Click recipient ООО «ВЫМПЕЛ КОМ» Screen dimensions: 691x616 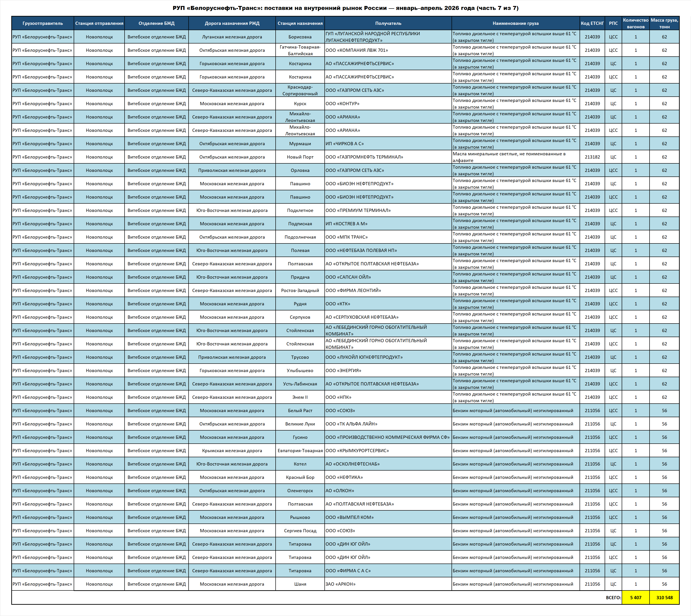(388, 517)
